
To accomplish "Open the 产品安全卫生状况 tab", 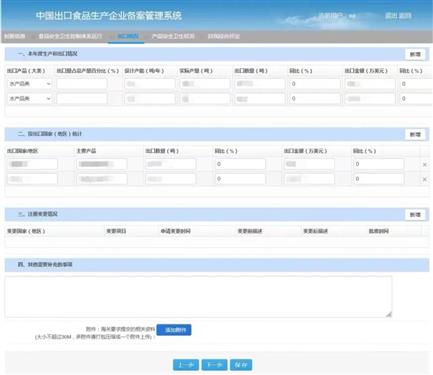I will coord(173,36).
